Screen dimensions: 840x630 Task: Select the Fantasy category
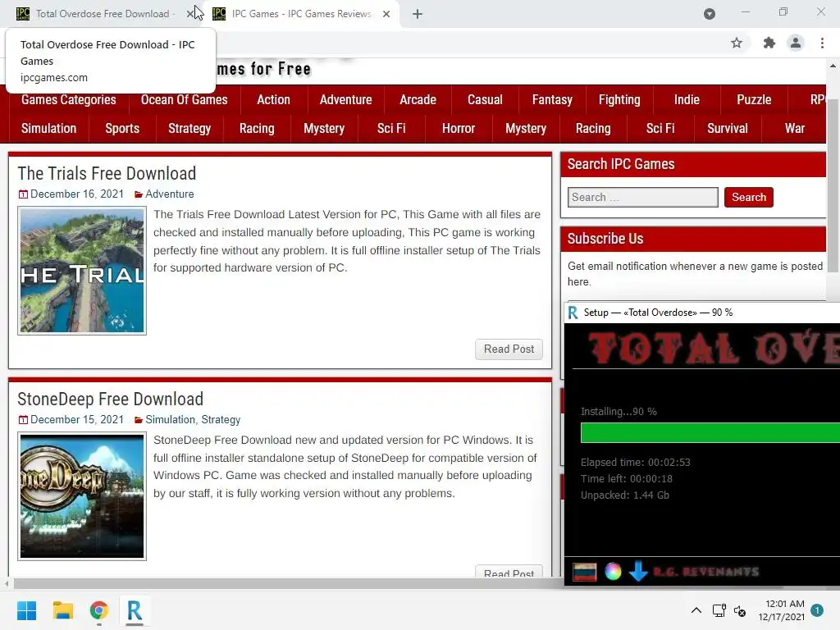[x=552, y=99]
